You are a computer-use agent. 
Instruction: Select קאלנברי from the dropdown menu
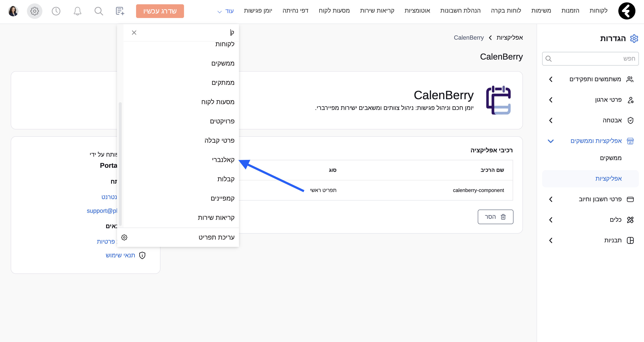(x=223, y=160)
